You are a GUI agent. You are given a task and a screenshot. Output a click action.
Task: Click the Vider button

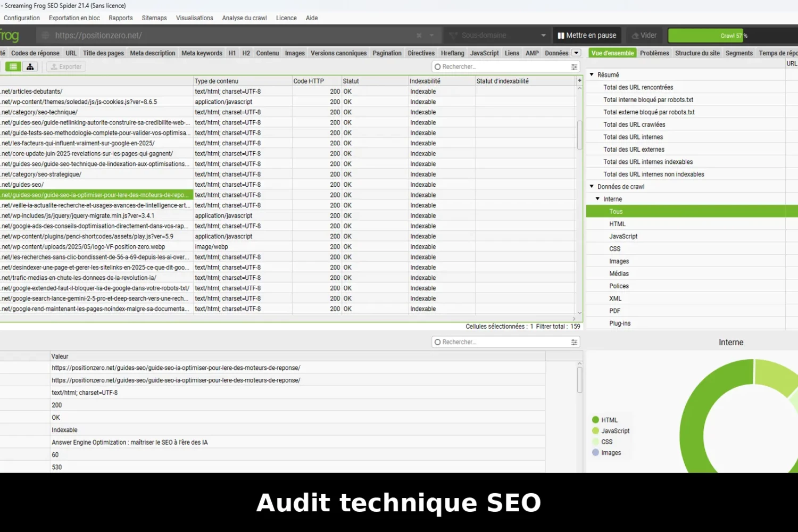tap(644, 35)
